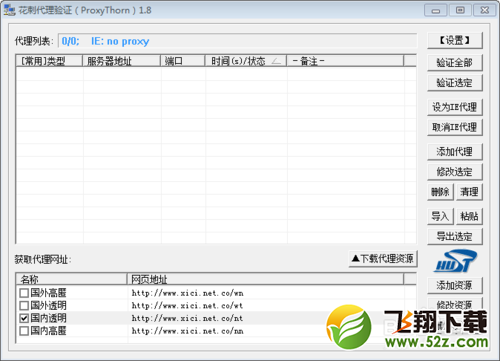This screenshot has height=361, width=500.
Task: Click 验证全部 to verify all proxies
Action: tap(455, 63)
